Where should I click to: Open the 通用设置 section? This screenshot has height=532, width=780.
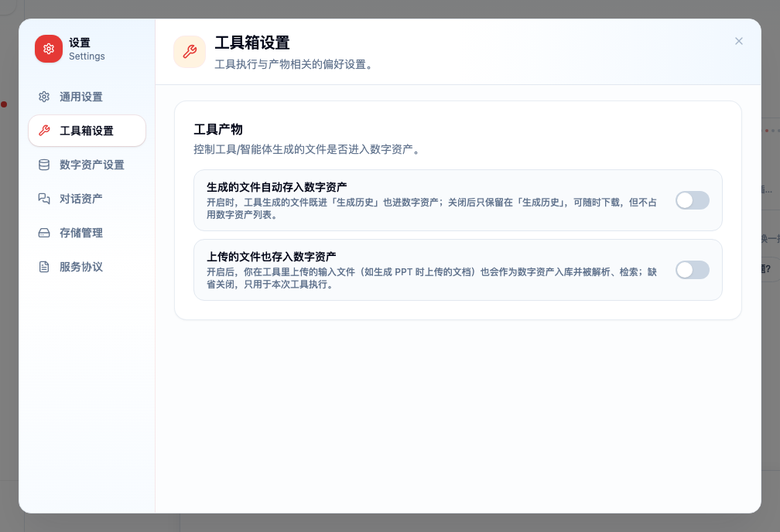(87, 97)
